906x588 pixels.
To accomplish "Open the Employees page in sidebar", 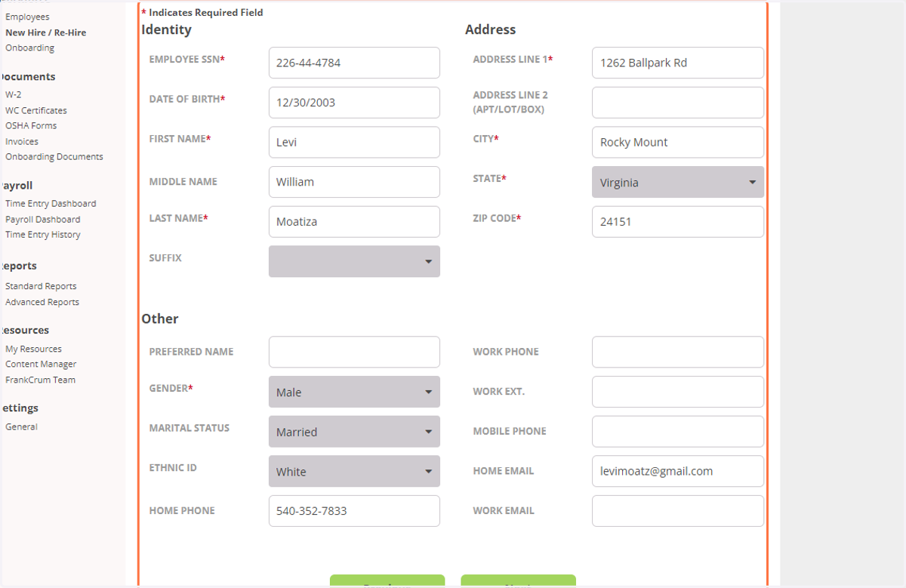I will point(27,17).
